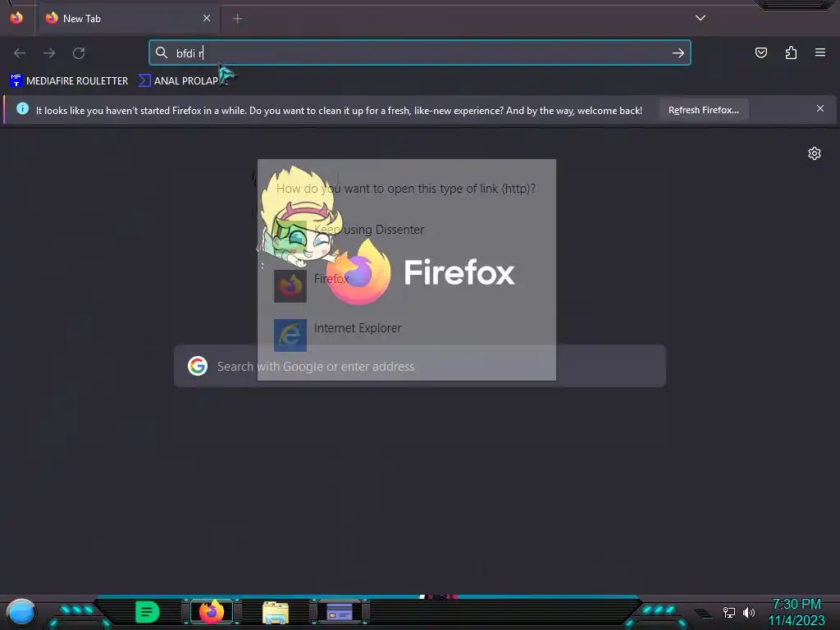Open File Explorer from the taskbar
This screenshot has width=840, height=630.
[276, 613]
